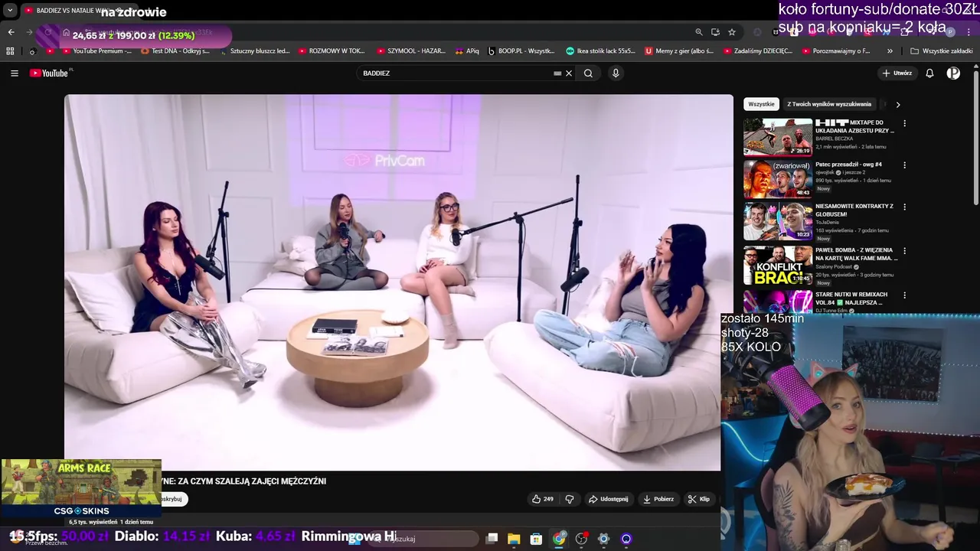Screen dimensions: 980x551
Task: Open Wszystkie zakładki folder
Action: (942, 51)
